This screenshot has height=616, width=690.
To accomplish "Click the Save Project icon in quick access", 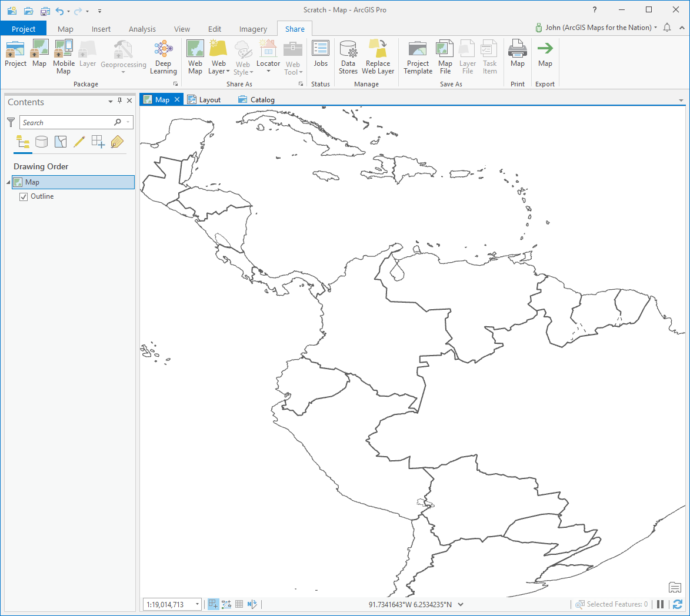I will pyautogui.click(x=45, y=11).
